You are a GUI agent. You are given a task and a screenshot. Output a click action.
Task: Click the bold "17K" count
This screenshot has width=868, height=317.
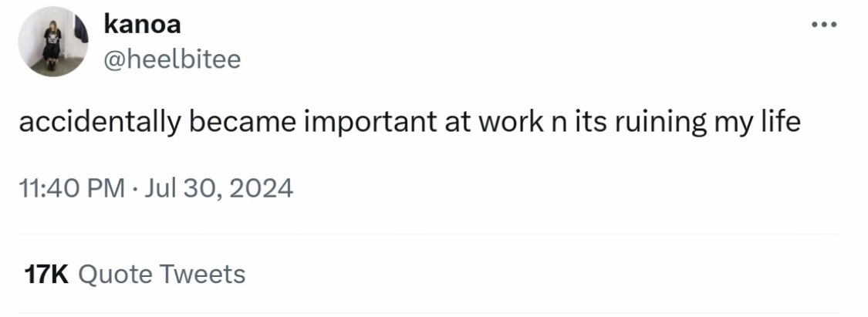pyautogui.click(x=47, y=274)
